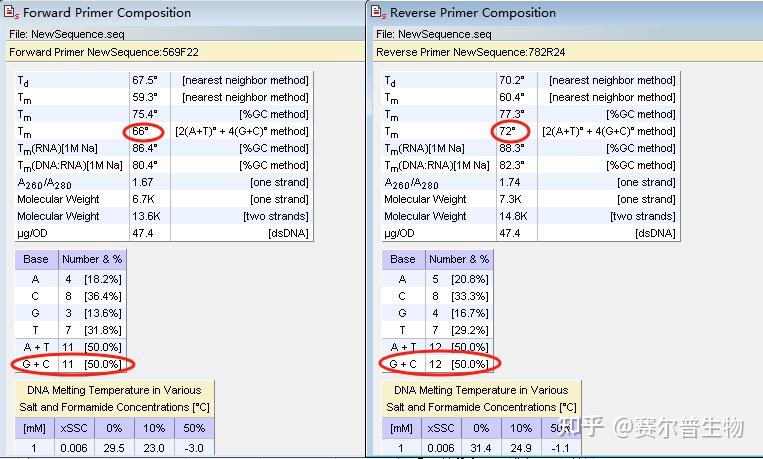Image resolution: width=763 pixels, height=459 pixels.
Task: Click reverse base C row 33.3%
Action: [437, 296]
